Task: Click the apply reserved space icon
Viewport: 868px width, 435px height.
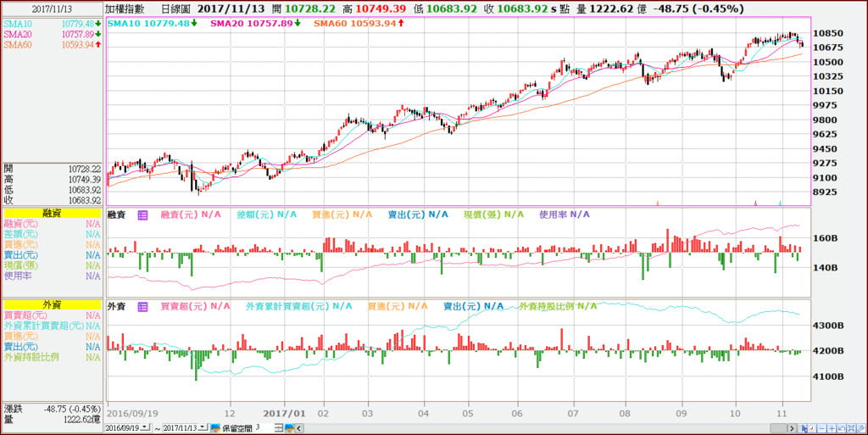Action: [x=289, y=428]
